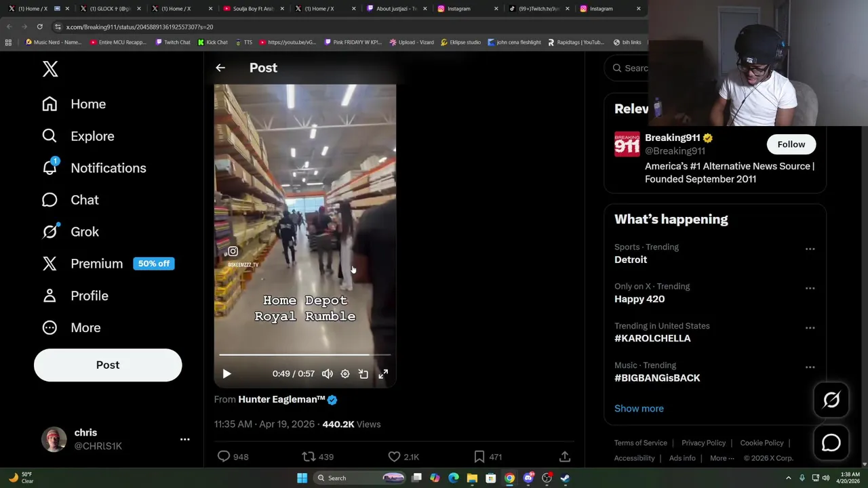
Task: Open Grok from the sidebar
Action: pos(71,232)
